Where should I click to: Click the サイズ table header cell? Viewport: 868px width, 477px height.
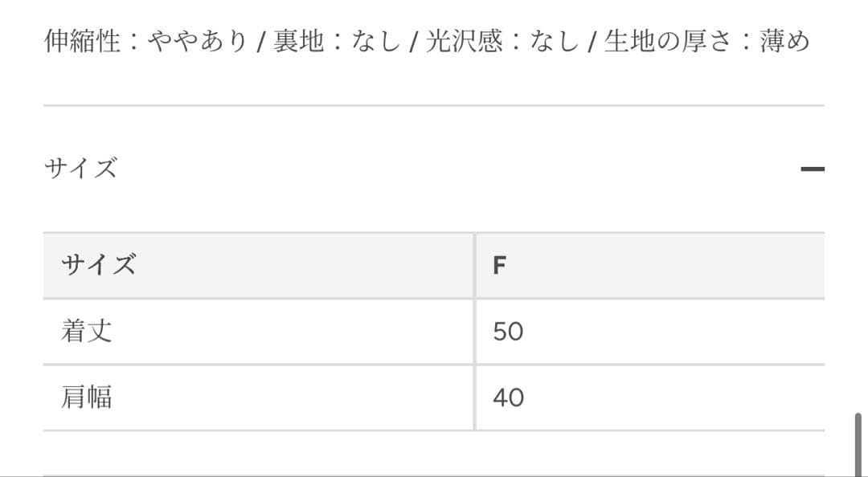96,265
